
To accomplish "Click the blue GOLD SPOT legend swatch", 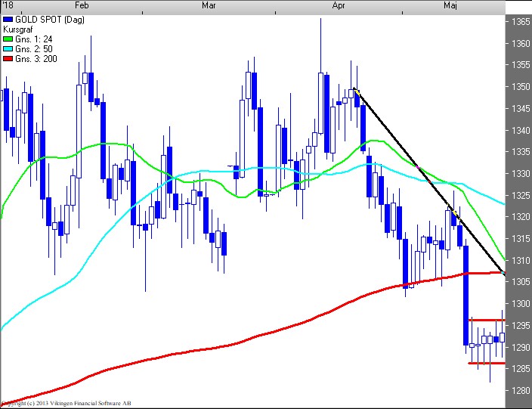I will tap(8, 18).
